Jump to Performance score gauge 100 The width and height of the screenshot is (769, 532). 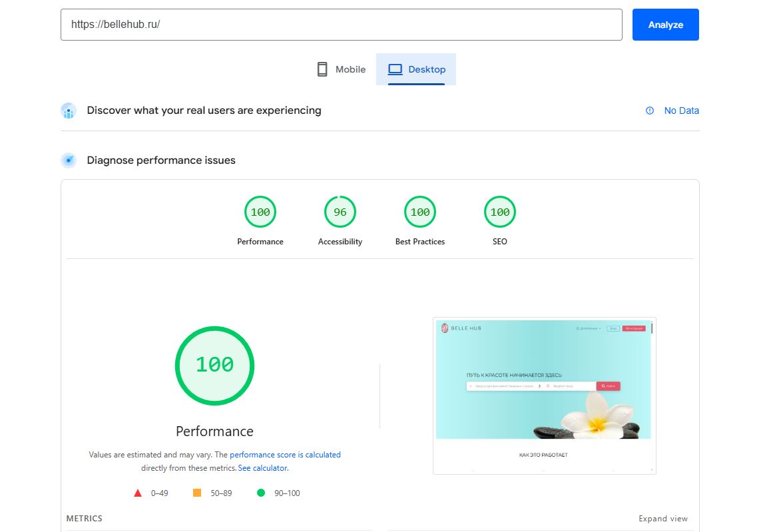point(260,212)
